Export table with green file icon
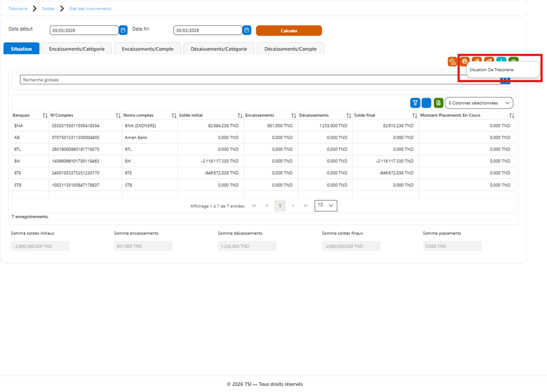The height and width of the screenshot is (392, 547). coord(439,103)
